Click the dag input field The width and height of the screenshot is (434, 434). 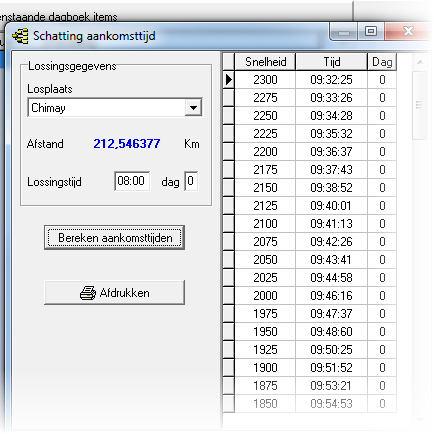(191, 181)
